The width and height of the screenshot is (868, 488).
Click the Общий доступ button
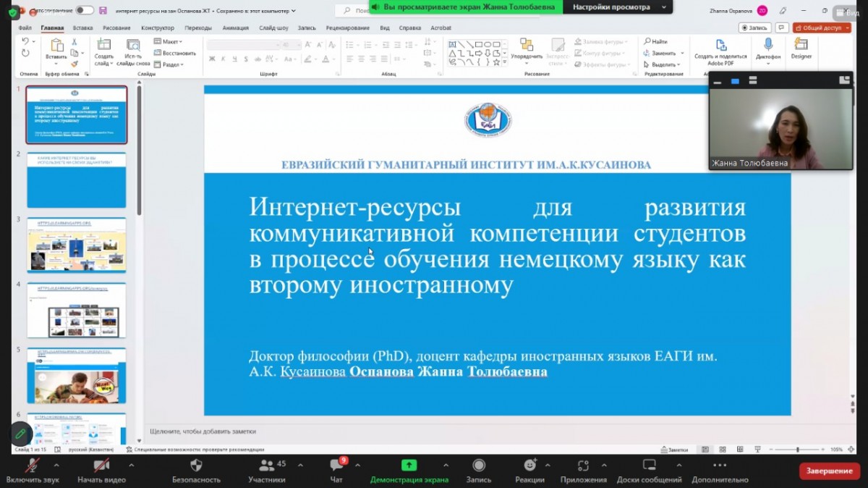point(822,28)
